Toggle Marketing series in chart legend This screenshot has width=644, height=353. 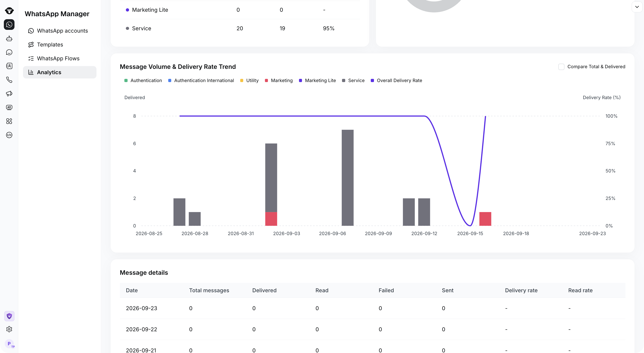(x=279, y=81)
